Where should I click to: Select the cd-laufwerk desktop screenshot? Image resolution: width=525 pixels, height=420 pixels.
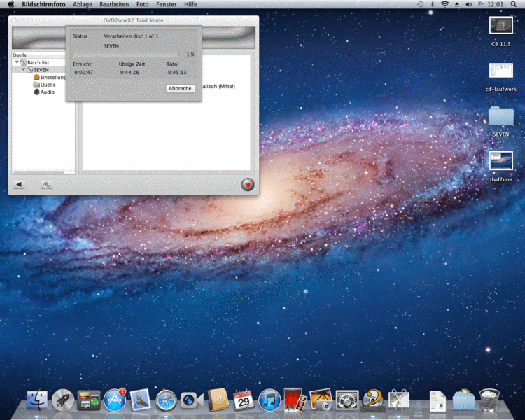point(501,77)
